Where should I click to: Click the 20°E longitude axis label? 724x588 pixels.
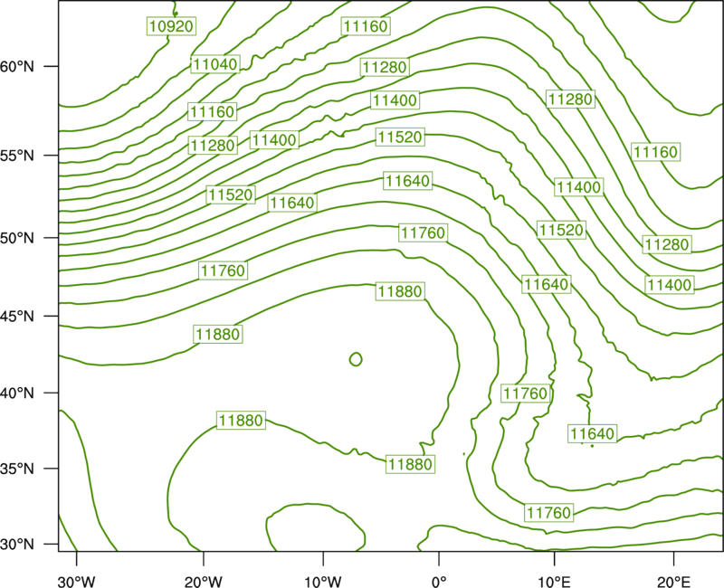pos(673,582)
